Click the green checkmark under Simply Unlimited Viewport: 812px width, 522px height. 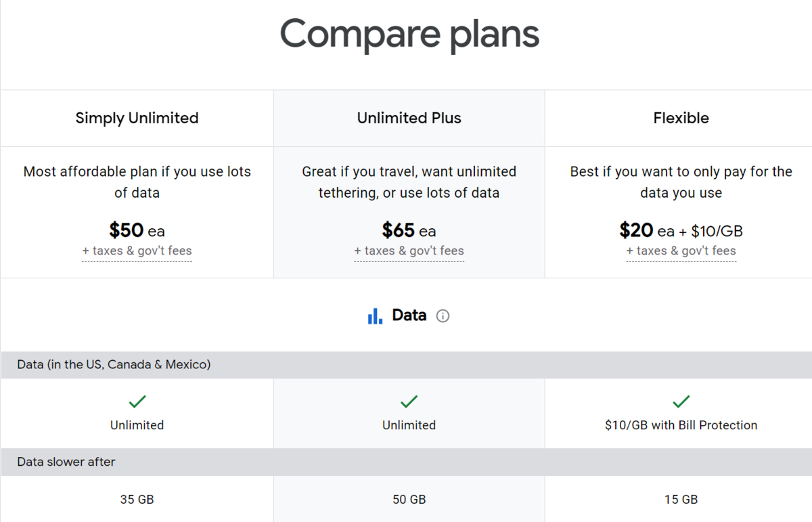[x=137, y=401]
